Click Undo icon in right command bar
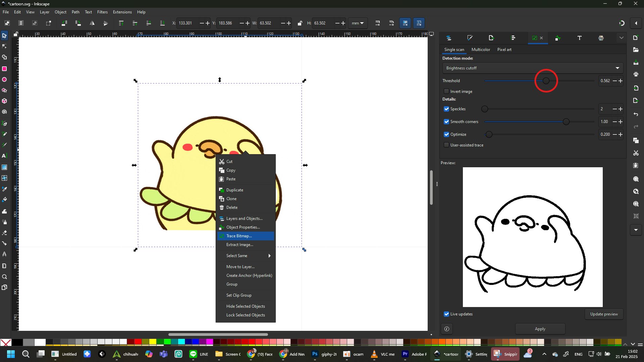This screenshot has width=644, height=362. (636, 114)
